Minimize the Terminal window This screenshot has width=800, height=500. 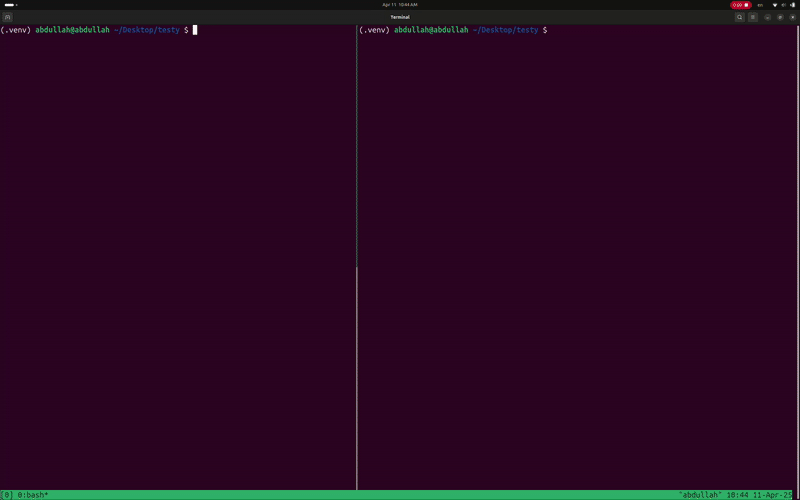point(767,17)
